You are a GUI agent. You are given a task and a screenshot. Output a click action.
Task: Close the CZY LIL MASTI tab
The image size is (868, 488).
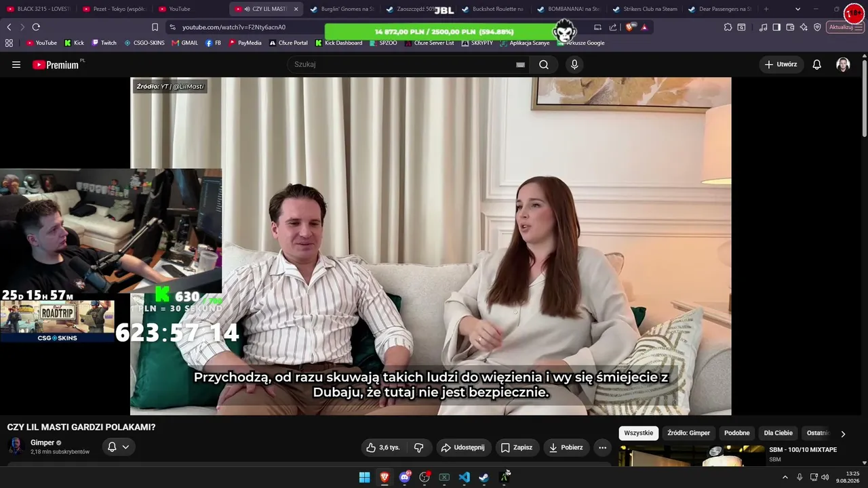[296, 9]
